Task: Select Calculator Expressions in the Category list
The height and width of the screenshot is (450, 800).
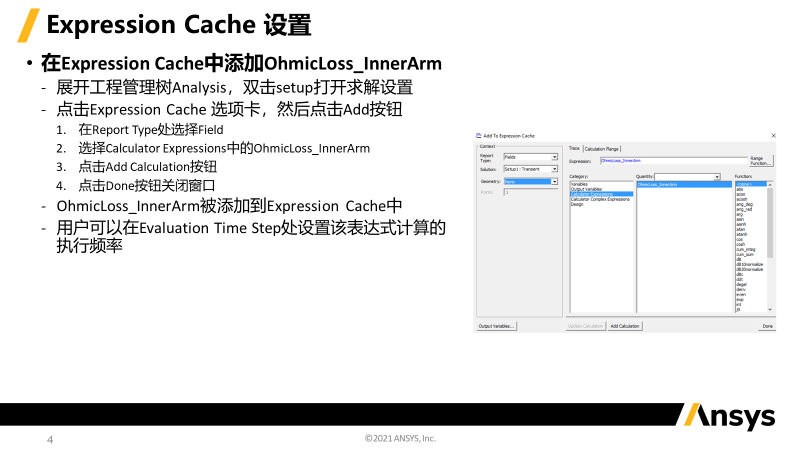Action: pyautogui.click(x=601, y=194)
